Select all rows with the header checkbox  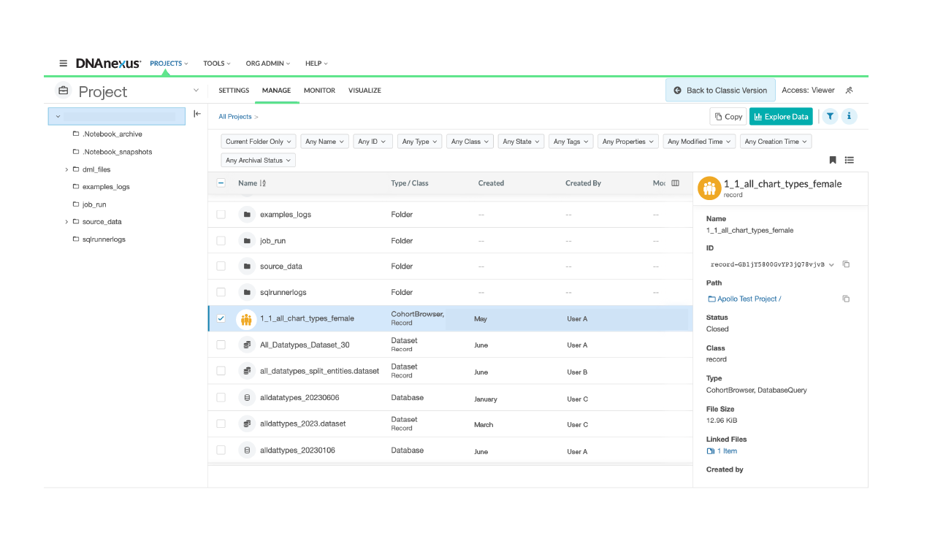pos(221,183)
